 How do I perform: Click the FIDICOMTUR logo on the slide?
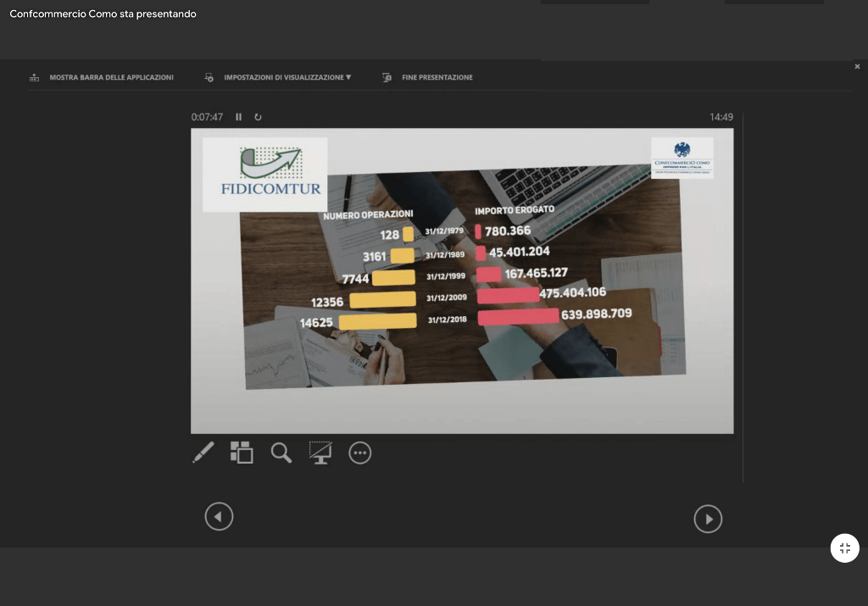pyautogui.click(x=264, y=174)
